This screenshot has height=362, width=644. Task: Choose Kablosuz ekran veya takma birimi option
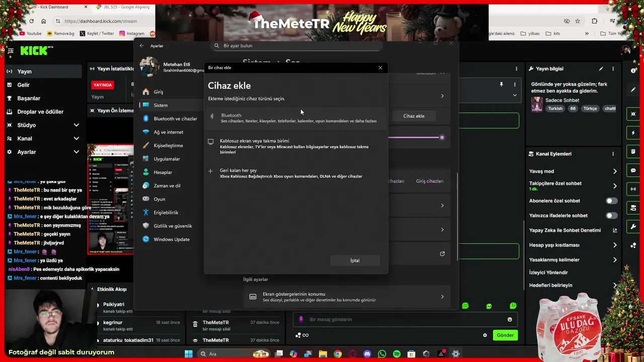pyautogui.click(x=296, y=146)
